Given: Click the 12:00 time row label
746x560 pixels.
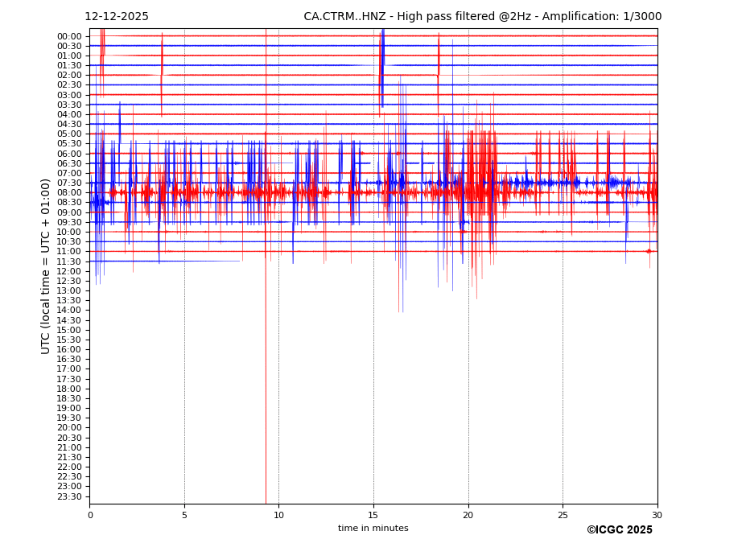Looking at the screenshot, I should [x=69, y=271].
